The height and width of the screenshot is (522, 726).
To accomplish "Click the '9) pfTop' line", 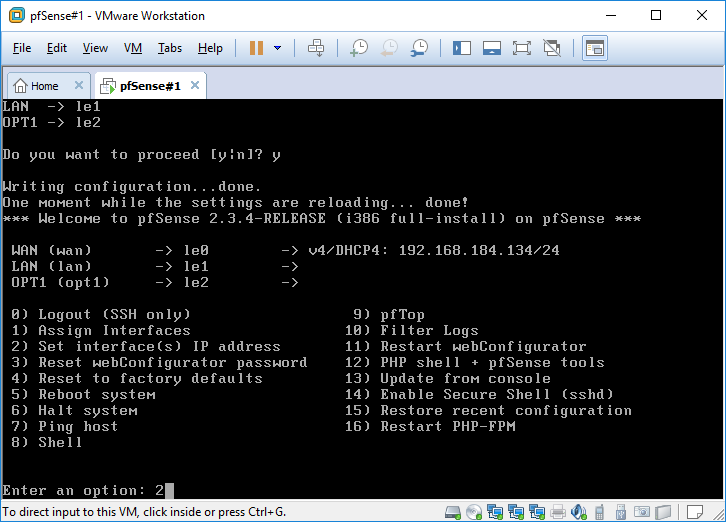I will tap(389, 314).
